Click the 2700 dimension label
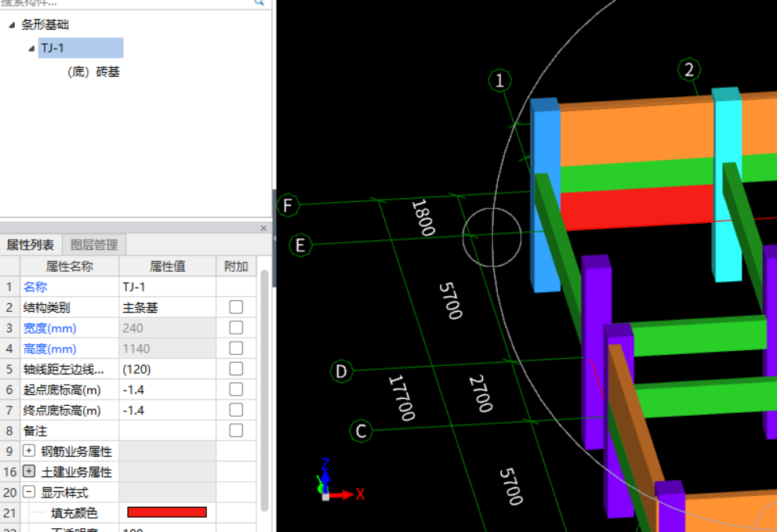Viewport: 777px width, 532px height. 481,393
